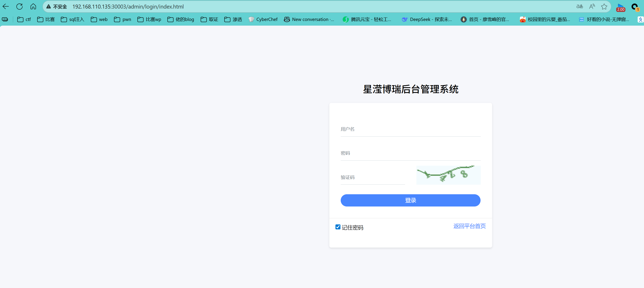Click the home icon in toolbar
The width and height of the screenshot is (644, 288).
33,7
